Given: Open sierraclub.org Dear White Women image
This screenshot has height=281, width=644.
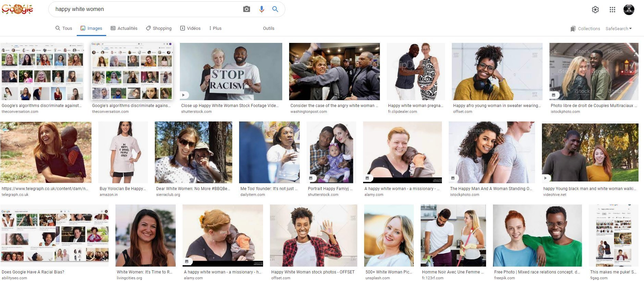Looking at the screenshot, I should pyautogui.click(x=194, y=152).
